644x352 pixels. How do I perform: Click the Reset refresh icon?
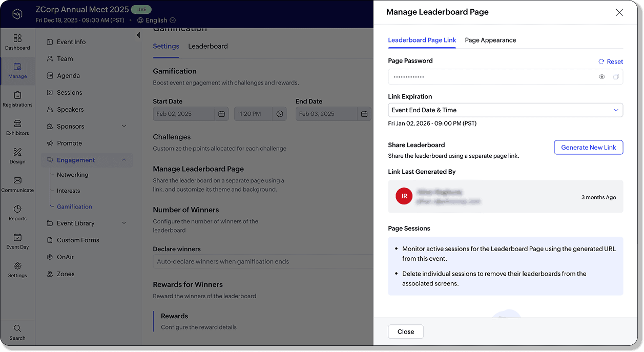[601, 61]
